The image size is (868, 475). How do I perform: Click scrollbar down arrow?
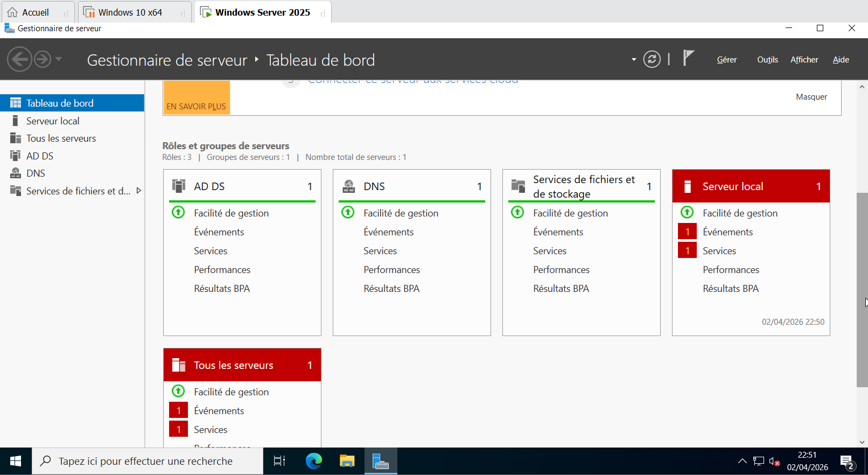point(862,442)
